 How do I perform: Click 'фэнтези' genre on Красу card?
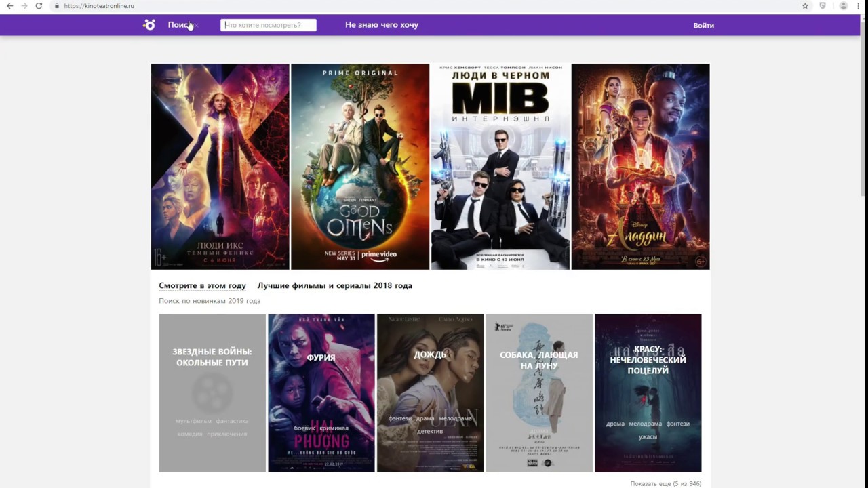point(678,424)
